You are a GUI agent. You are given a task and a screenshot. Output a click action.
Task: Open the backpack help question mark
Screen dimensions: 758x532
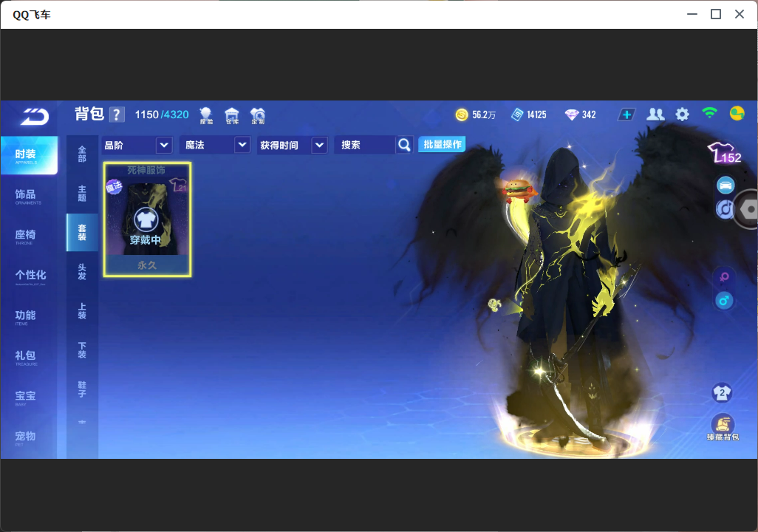(x=117, y=115)
